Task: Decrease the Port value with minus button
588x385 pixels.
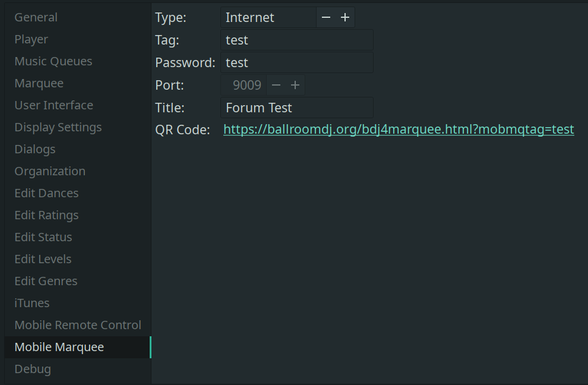Action: [276, 86]
